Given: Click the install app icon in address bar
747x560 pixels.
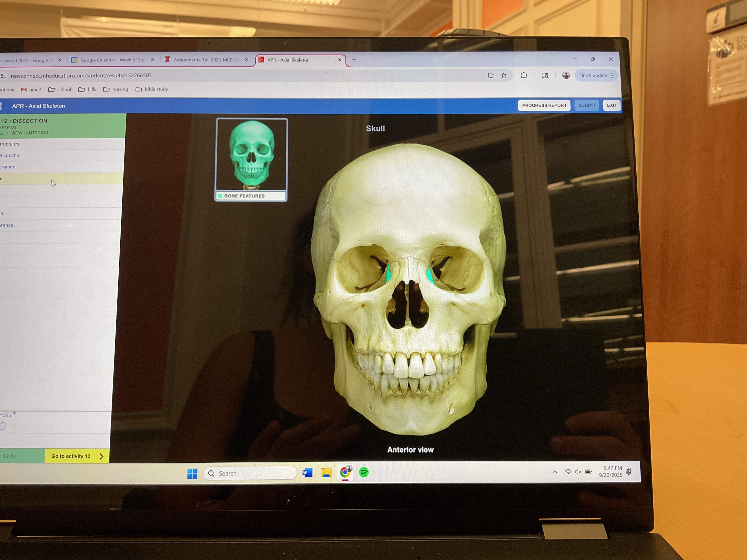Looking at the screenshot, I should (x=491, y=76).
